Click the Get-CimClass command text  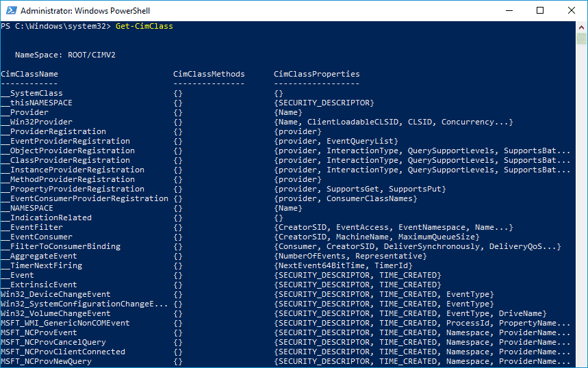click(x=144, y=26)
